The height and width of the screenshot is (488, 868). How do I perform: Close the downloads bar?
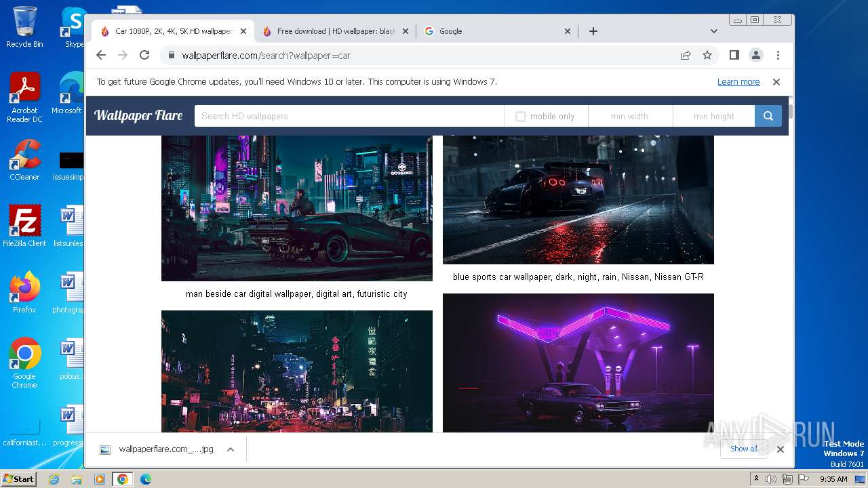(781, 449)
